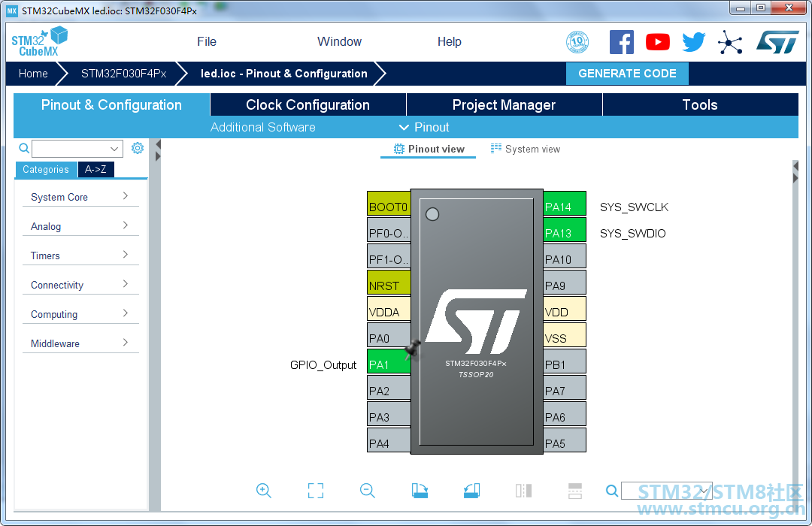Click the fit-to-screen frame icon
The width and height of the screenshot is (812, 526).
pyautogui.click(x=315, y=490)
